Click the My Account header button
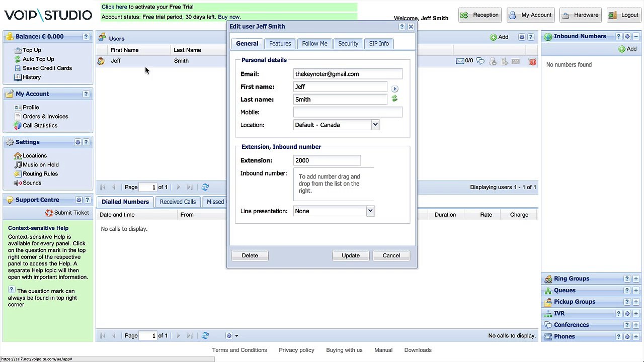644x362 pixels. [x=530, y=15]
